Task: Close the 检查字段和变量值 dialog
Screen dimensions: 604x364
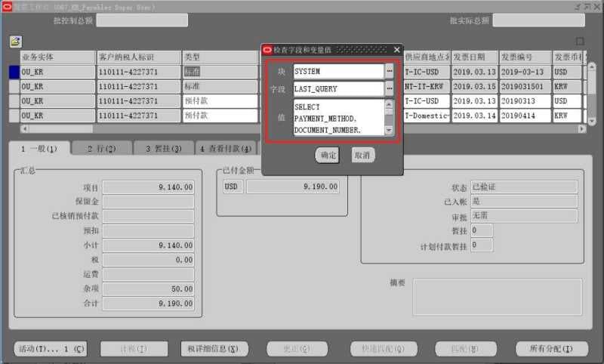Action: [x=397, y=50]
